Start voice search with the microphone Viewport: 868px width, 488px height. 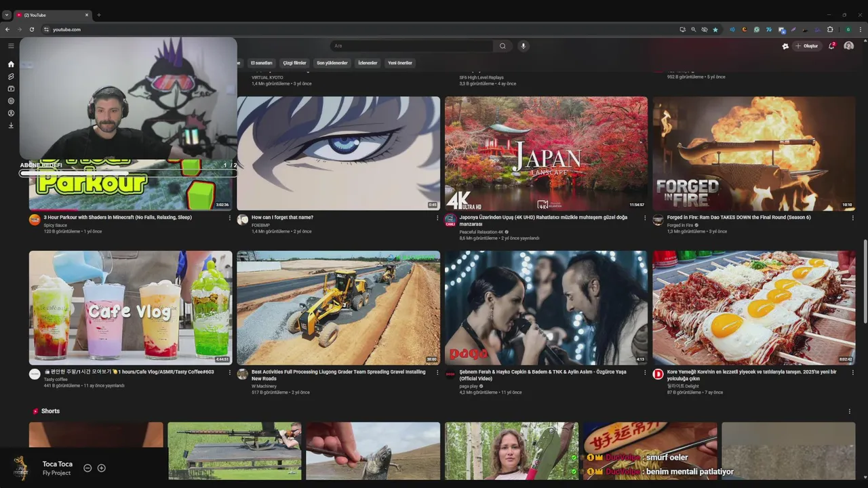point(523,46)
